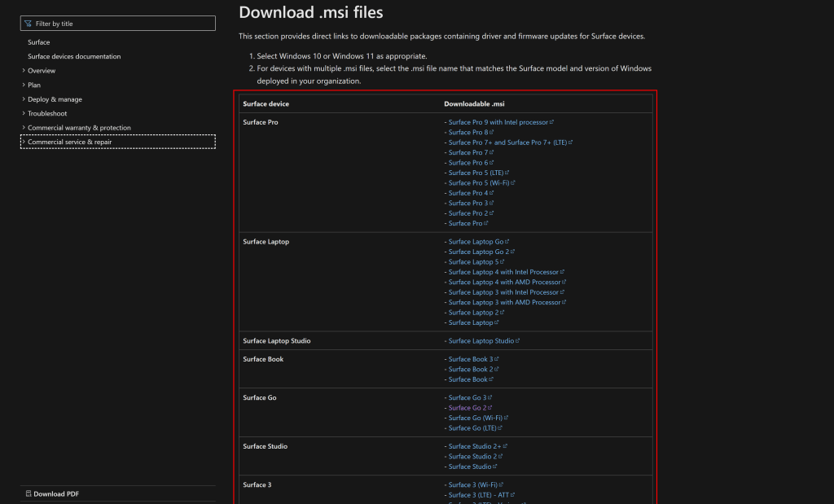The width and height of the screenshot is (834, 504).
Task: Open Surface devices documentation in sidebar
Action: (74, 56)
